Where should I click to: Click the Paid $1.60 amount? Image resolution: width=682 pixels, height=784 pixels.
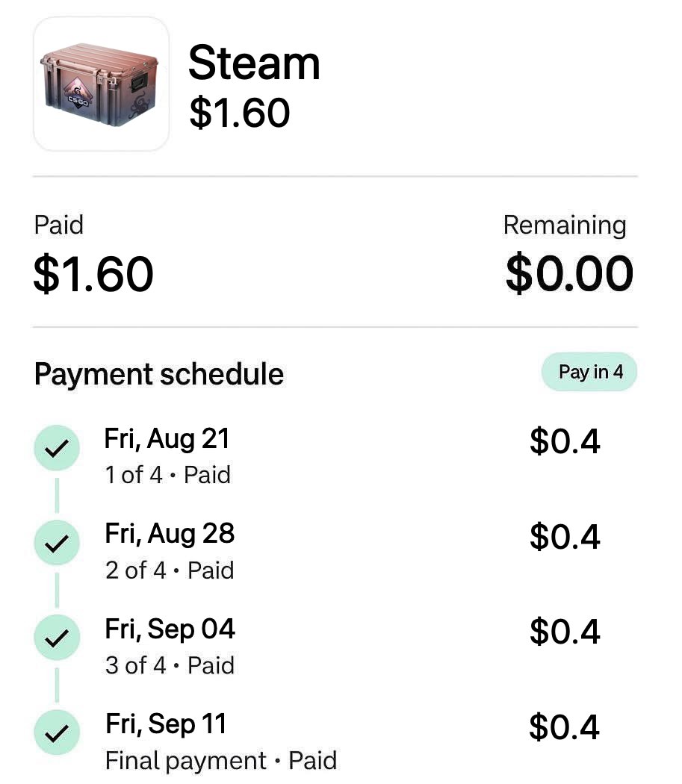click(93, 273)
